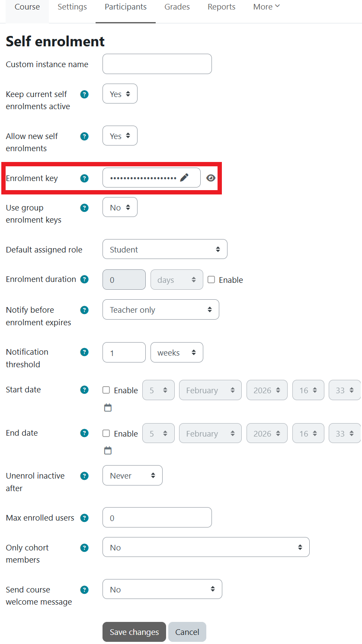Click Save changes button

(x=134, y=632)
